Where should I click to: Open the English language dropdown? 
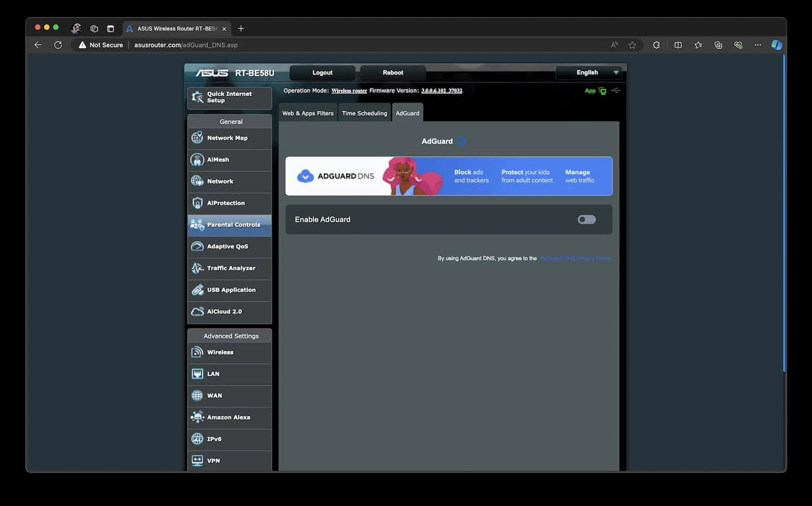(x=589, y=72)
